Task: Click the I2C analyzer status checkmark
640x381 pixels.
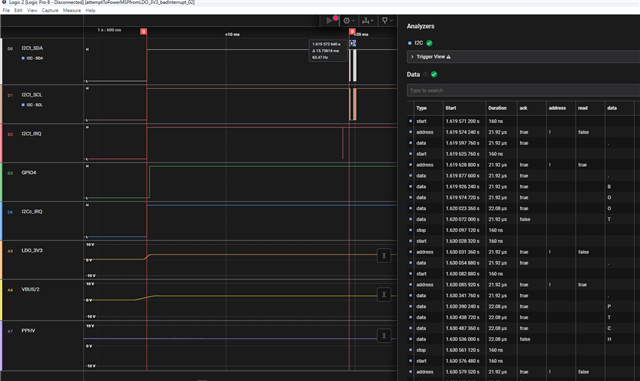Action: pos(429,43)
